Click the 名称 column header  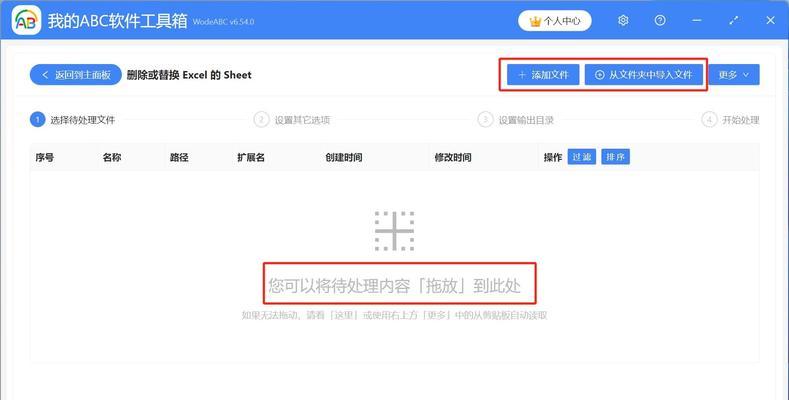[112, 157]
